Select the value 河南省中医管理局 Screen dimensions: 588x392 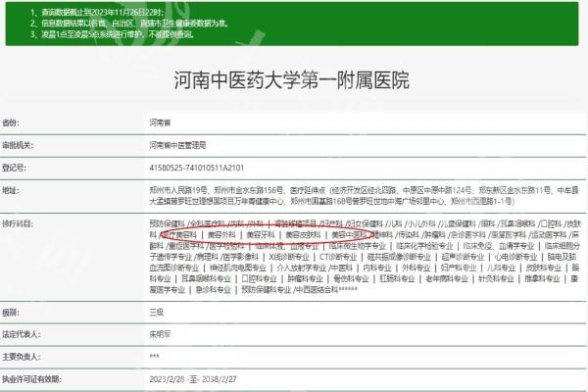177,145
